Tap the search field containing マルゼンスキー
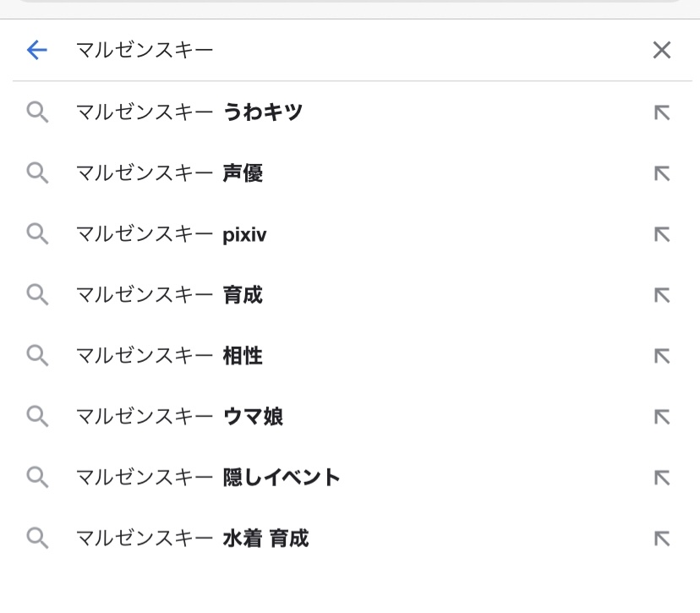 pos(338,51)
